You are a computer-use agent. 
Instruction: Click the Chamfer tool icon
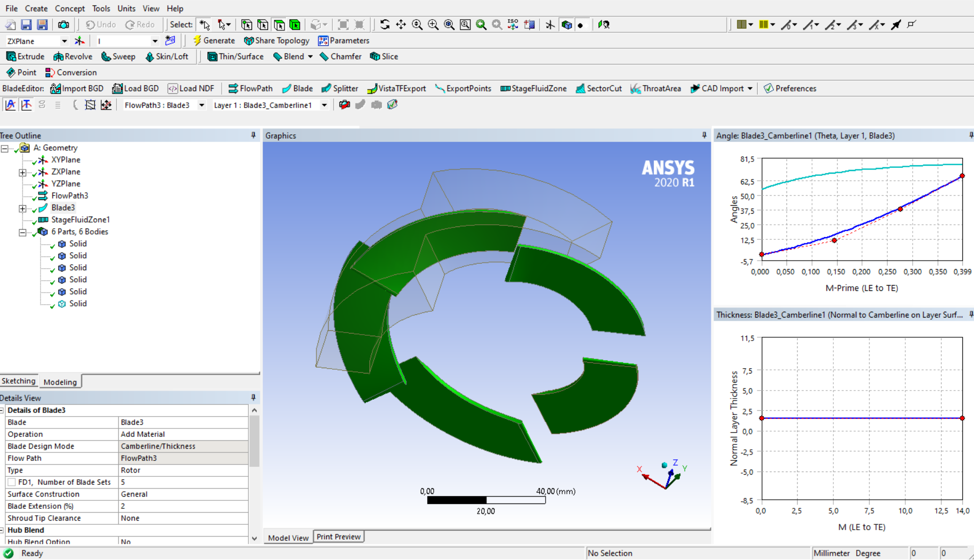click(x=324, y=56)
